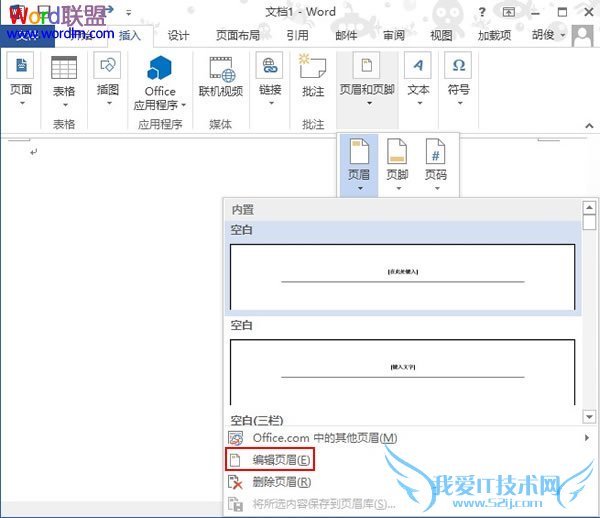This screenshot has height=518, width=600.
Task: Open the 页面 (Pages) ribbon icon
Action: (20, 65)
